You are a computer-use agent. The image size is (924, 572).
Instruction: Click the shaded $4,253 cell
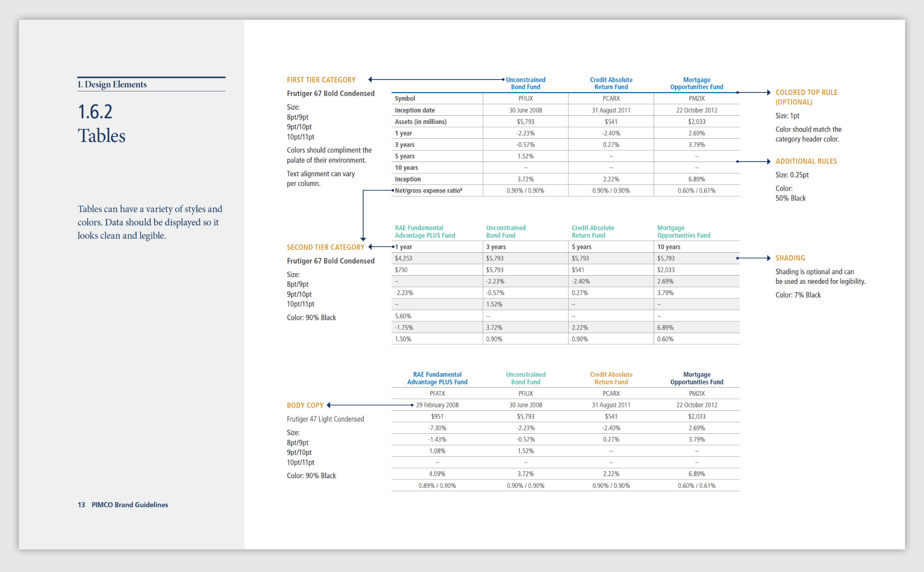(x=403, y=258)
